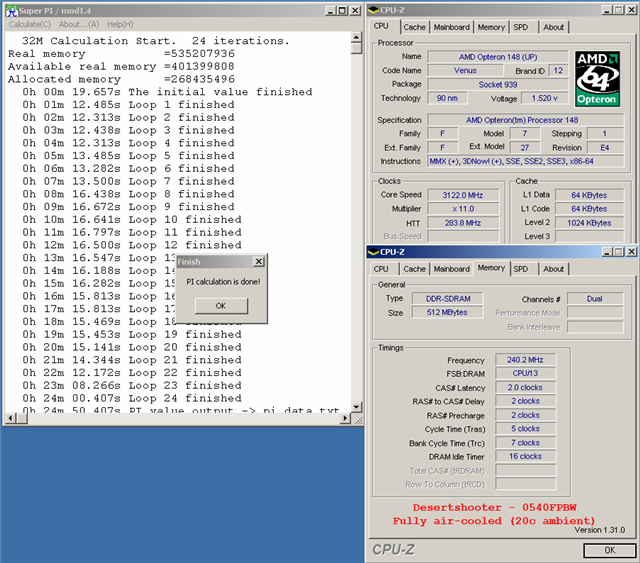Switch to the SPD tab in the lower CPU-Z window
The image size is (640, 563).
tap(521, 269)
